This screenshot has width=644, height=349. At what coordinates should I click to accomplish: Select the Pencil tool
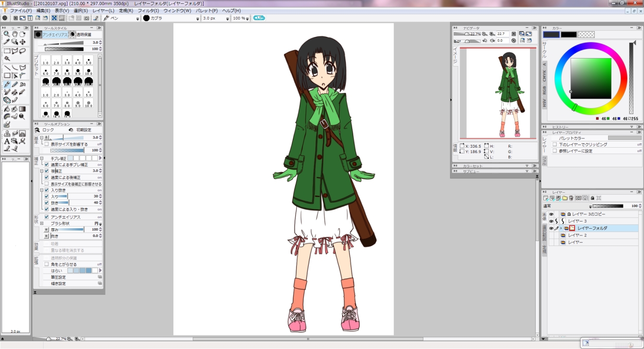pos(14,84)
